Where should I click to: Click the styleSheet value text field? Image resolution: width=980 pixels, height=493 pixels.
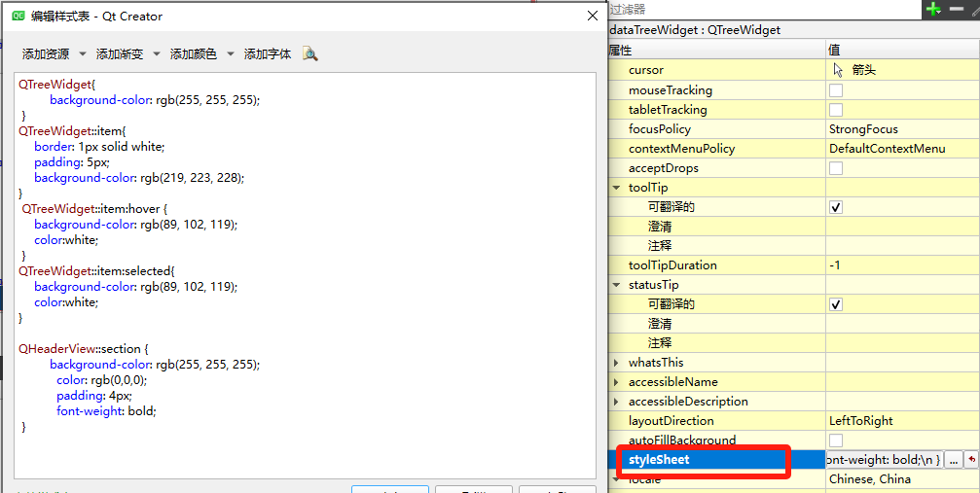tap(884, 460)
